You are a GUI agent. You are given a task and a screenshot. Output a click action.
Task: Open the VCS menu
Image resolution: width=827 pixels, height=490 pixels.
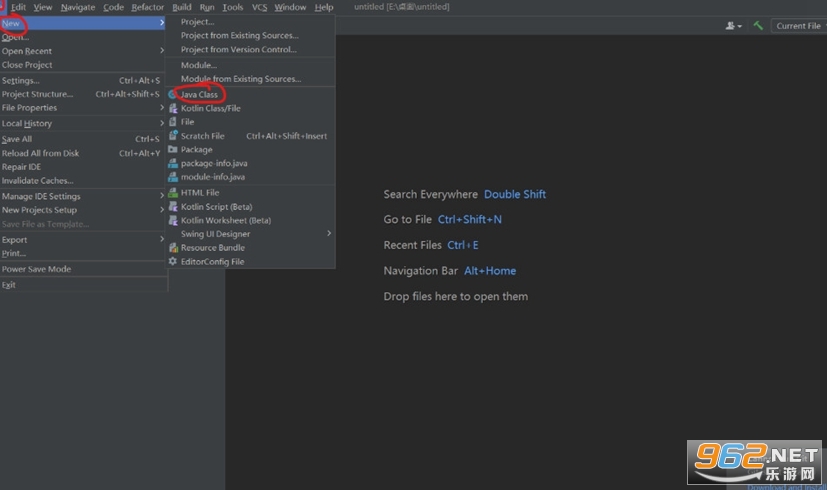click(x=259, y=7)
